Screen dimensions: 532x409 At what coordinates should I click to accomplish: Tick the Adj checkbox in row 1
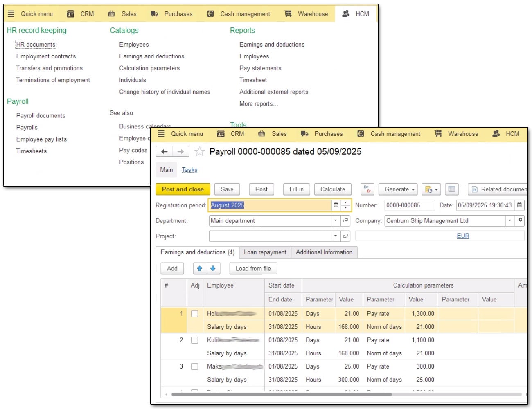pyautogui.click(x=195, y=314)
